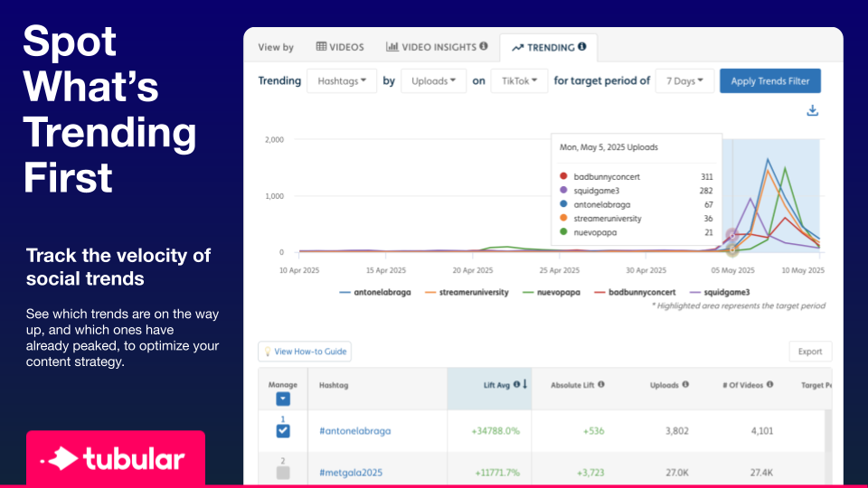The height and width of the screenshot is (488, 868).
Task: Click the Video Insights info icon
Action: pos(484,47)
